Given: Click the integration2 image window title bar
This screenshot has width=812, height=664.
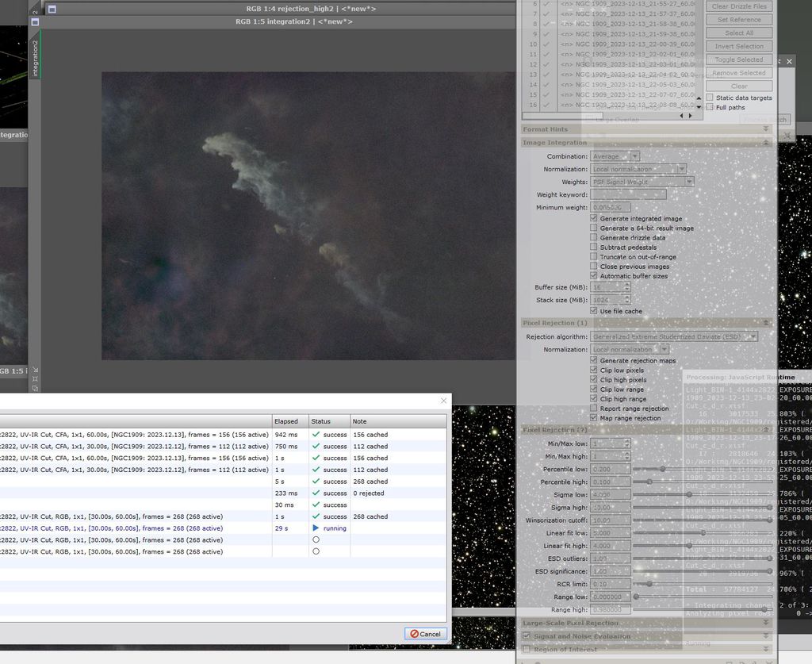Looking at the screenshot, I should click(293, 21).
